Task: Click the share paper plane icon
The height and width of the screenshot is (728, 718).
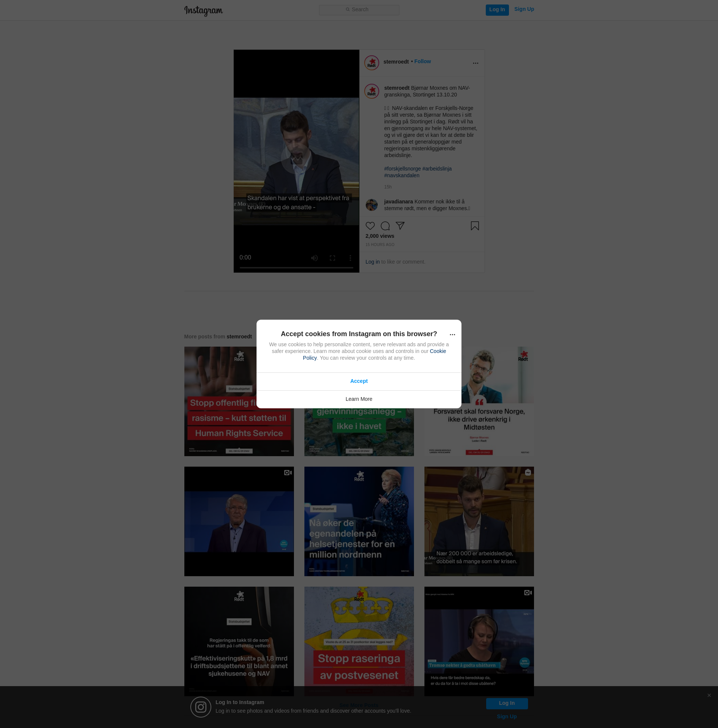Action: tap(400, 226)
